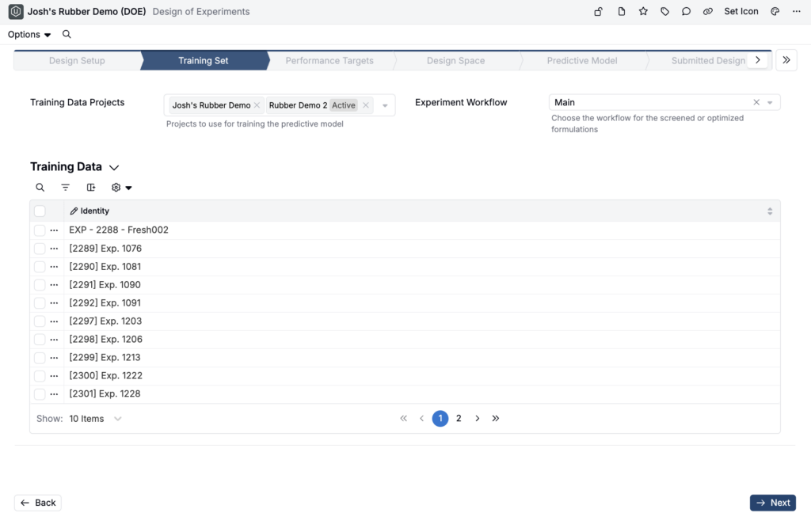Viewport: 811px width, 532px height.
Task: Open row menu for [2298] Exp. 1206
Action: coord(54,339)
